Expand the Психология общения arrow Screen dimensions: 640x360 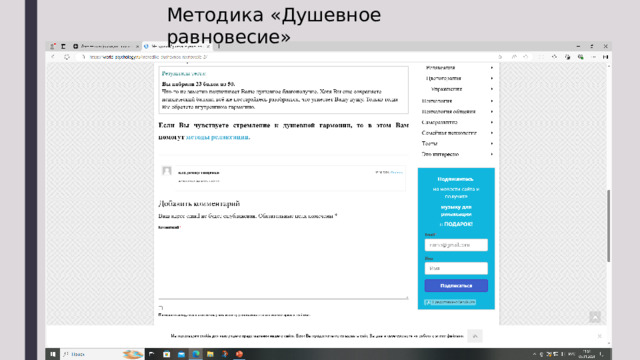(x=492, y=111)
